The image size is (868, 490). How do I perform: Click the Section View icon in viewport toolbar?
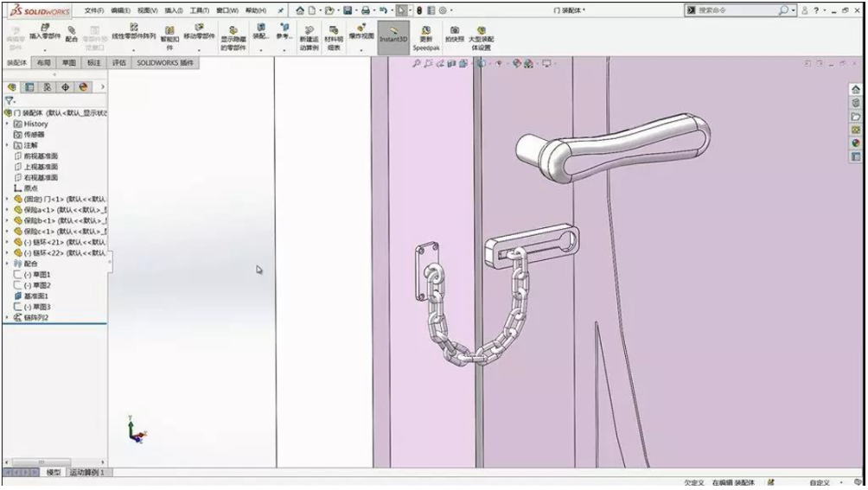(x=451, y=64)
